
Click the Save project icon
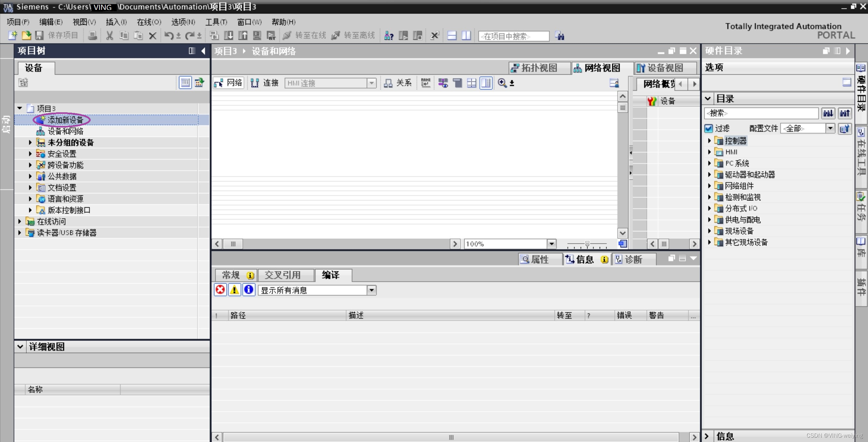pos(39,35)
